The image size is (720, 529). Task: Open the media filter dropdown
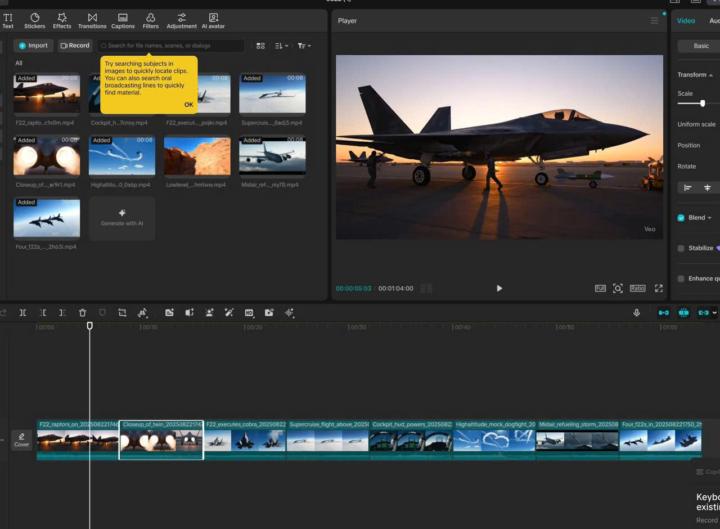pyautogui.click(x=304, y=46)
